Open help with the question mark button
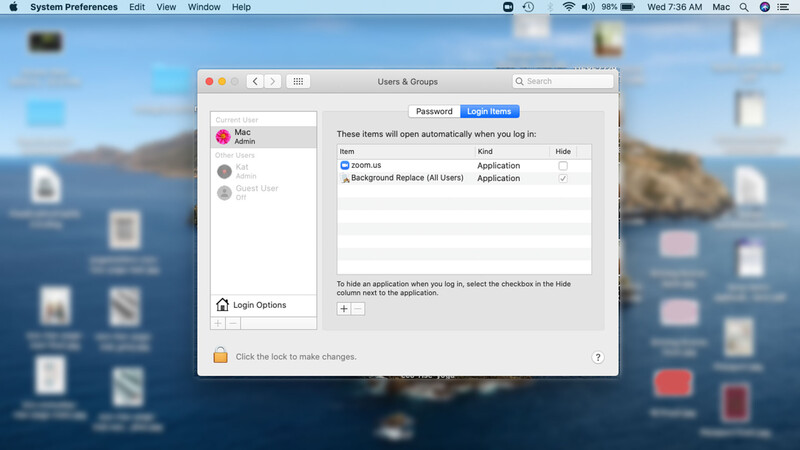Viewport: 800px width, 450px height. coord(597,357)
